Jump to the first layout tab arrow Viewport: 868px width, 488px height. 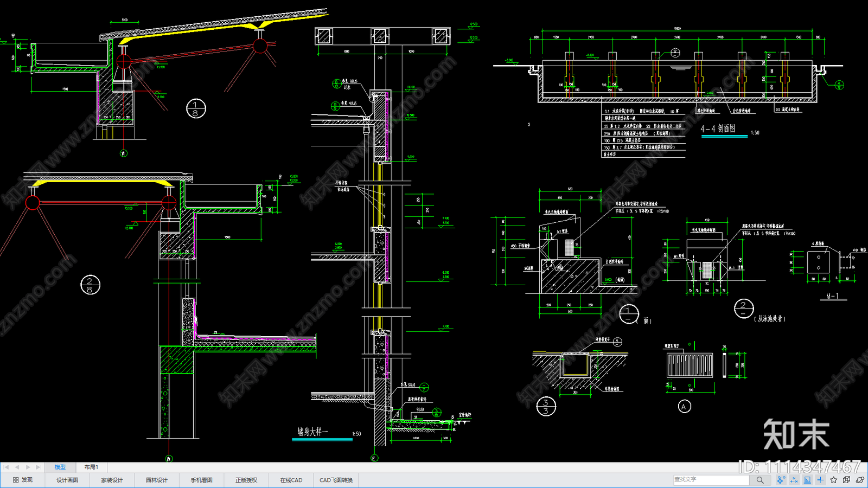point(6,467)
